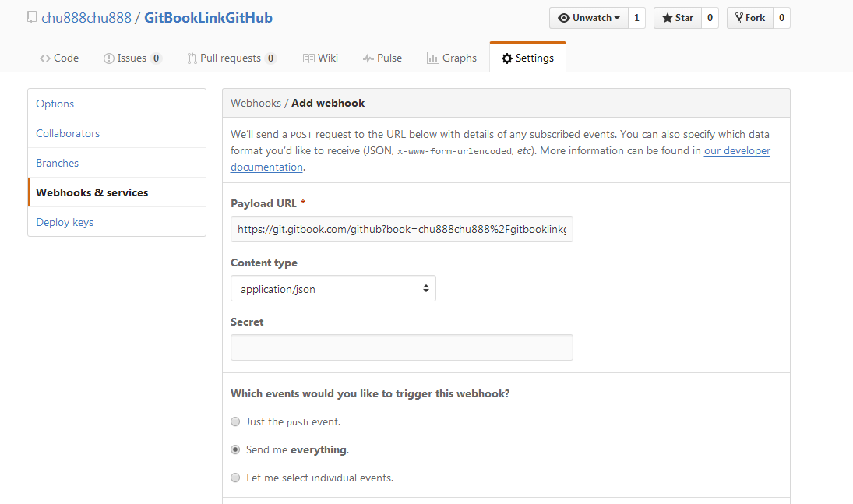
Task: Switch to the Issues tab
Action: [132, 58]
